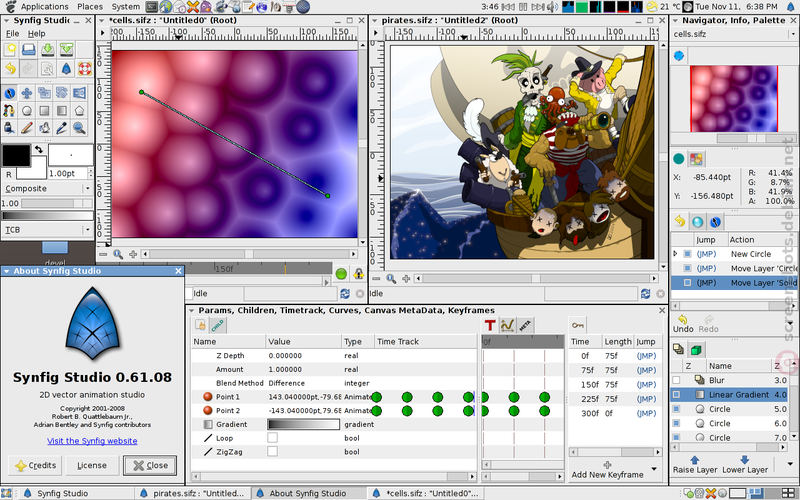Select the Scale tool
Viewport: 800px width, 500px height.
pos(44,93)
